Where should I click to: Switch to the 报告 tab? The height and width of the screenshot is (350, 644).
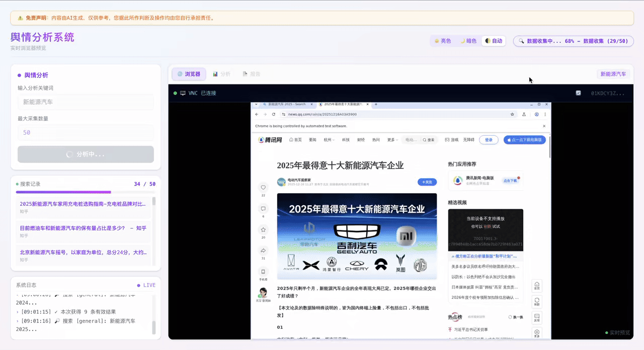[x=252, y=74]
